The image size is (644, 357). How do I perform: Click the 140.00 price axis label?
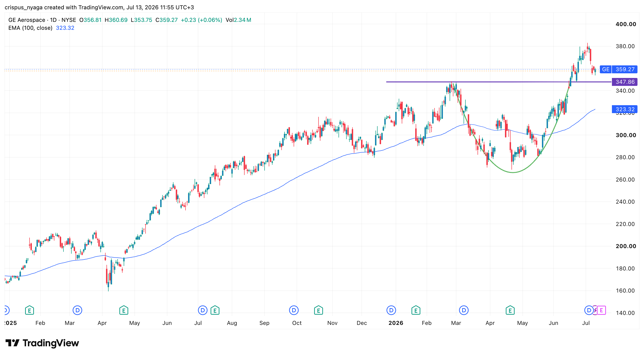coord(625,313)
